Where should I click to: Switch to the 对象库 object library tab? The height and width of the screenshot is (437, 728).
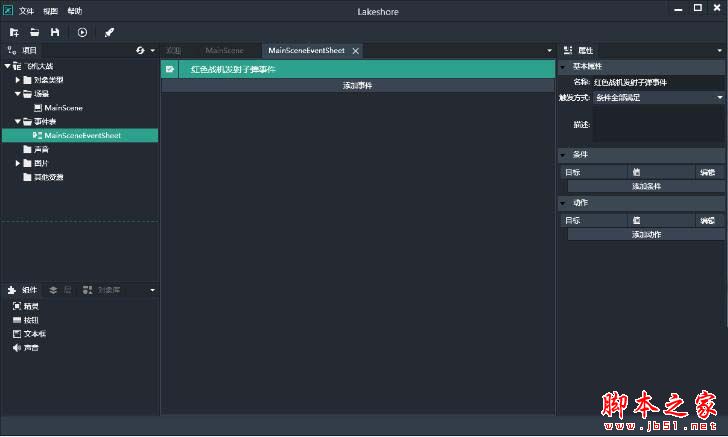(x=102, y=290)
